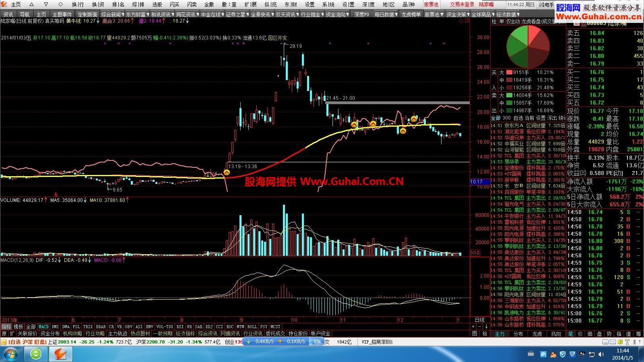Toggle the 指标 indicator mode button
Viewport: 644px width, 362px height.
coord(6,327)
